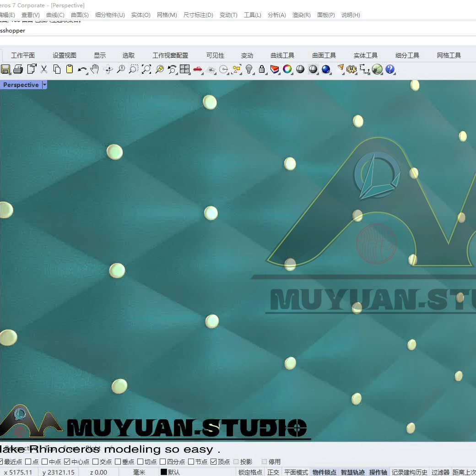
Task: Click the black 默认 layer swatch
Action: point(164,472)
